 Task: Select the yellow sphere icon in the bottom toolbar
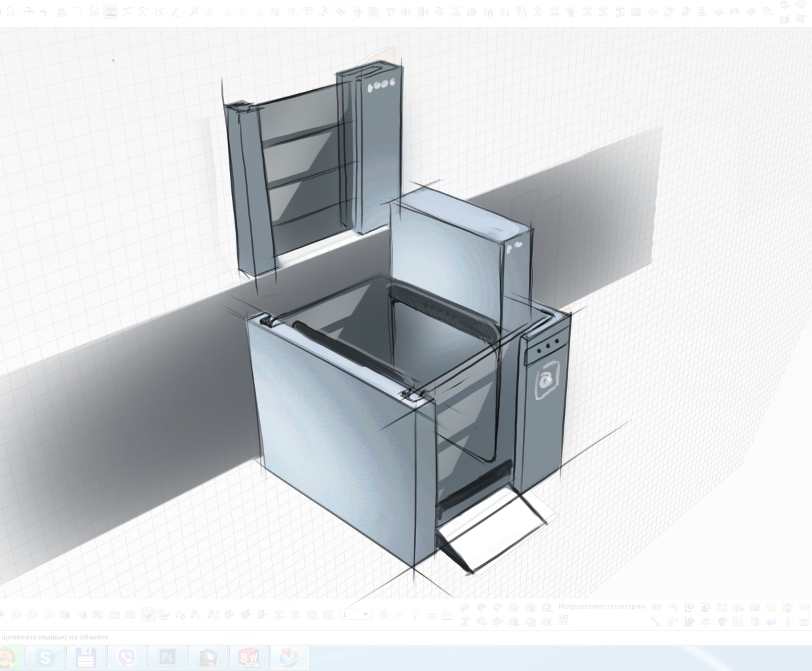pos(771,607)
